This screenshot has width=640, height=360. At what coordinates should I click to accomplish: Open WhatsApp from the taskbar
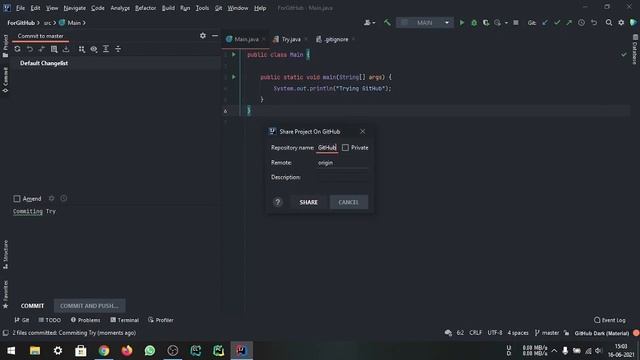coord(150,351)
